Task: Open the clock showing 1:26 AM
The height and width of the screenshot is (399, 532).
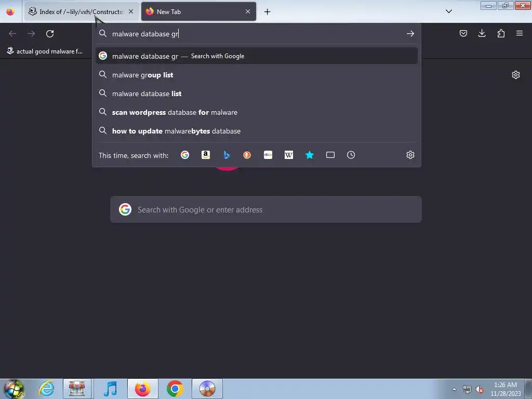Action: pos(505,389)
